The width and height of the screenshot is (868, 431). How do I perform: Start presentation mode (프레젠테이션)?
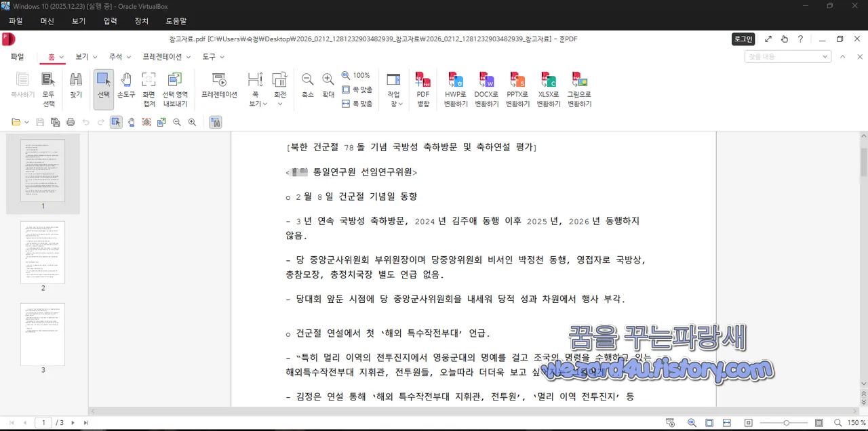pyautogui.click(x=219, y=88)
